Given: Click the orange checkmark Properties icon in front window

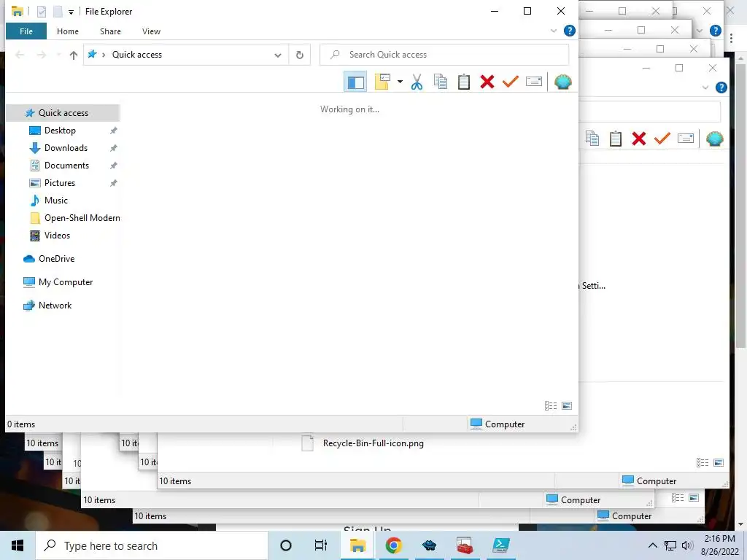Looking at the screenshot, I should 510,82.
